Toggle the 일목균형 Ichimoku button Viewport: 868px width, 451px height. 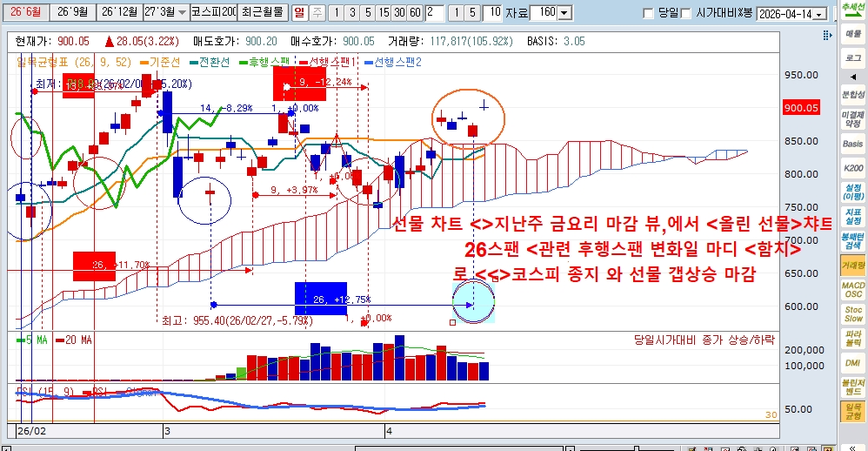852,412
